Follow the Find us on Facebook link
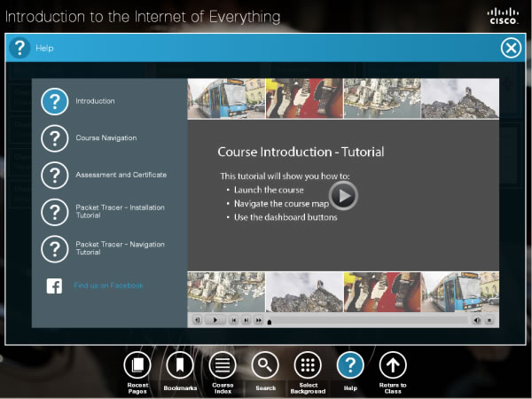 click(108, 286)
